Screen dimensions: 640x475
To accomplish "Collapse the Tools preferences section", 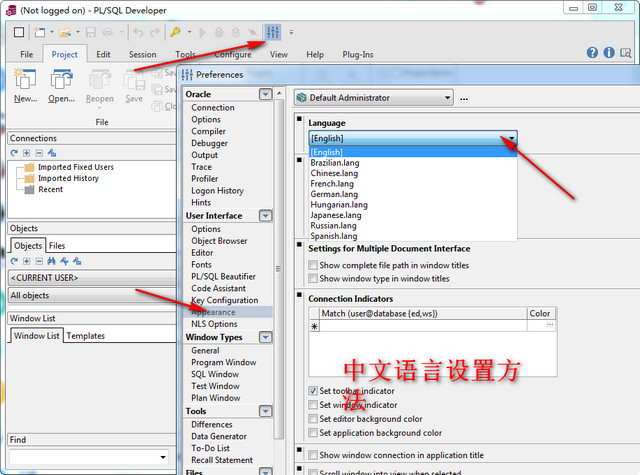I will 265,411.
